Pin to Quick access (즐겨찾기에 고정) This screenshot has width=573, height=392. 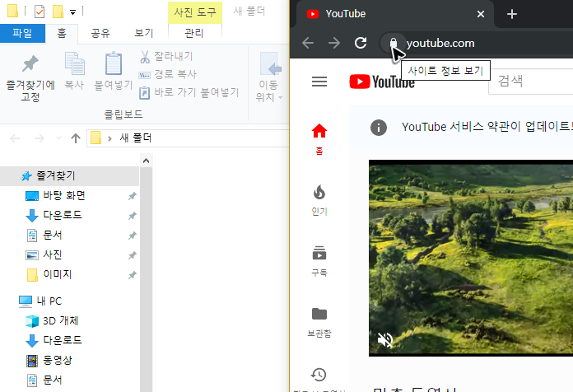point(30,78)
